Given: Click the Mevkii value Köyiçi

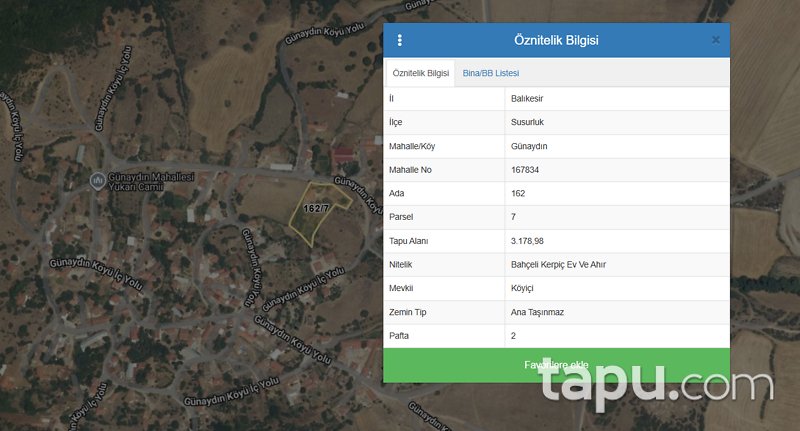Looking at the screenshot, I should click(x=522, y=288).
